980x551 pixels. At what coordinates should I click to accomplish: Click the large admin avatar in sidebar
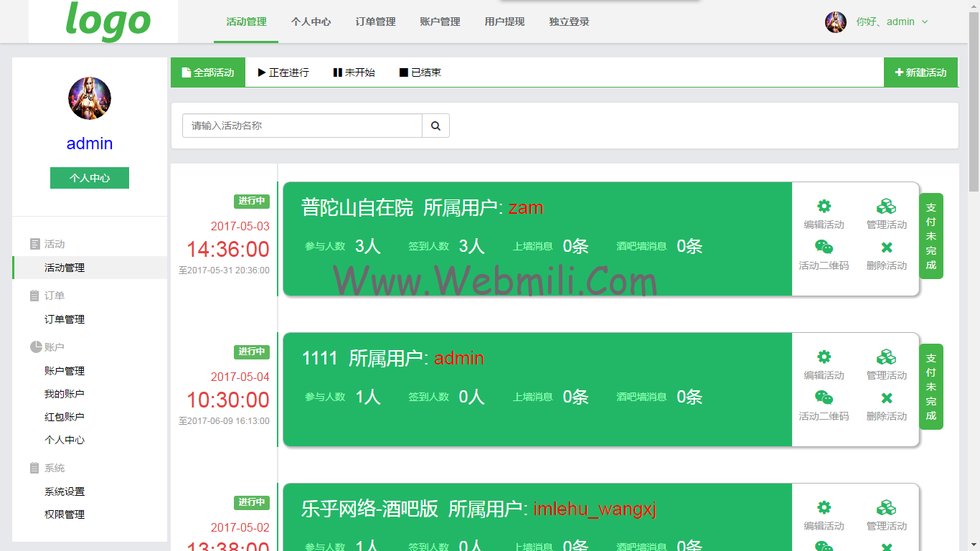tap(90, 98)
